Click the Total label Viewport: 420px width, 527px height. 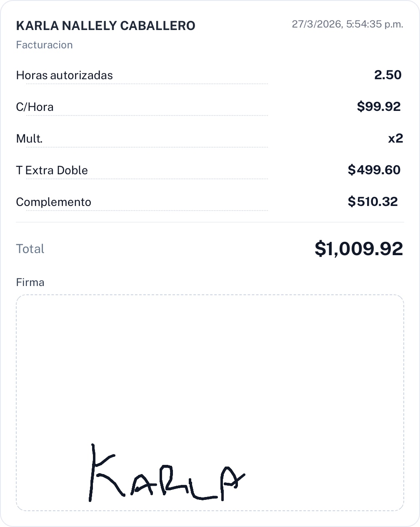[30, 249]
